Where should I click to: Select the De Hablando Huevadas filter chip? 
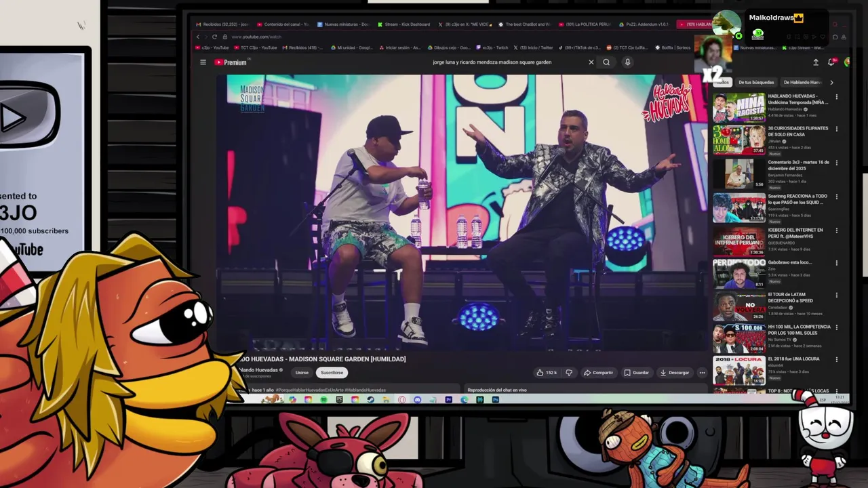click(x=802, y=83)
